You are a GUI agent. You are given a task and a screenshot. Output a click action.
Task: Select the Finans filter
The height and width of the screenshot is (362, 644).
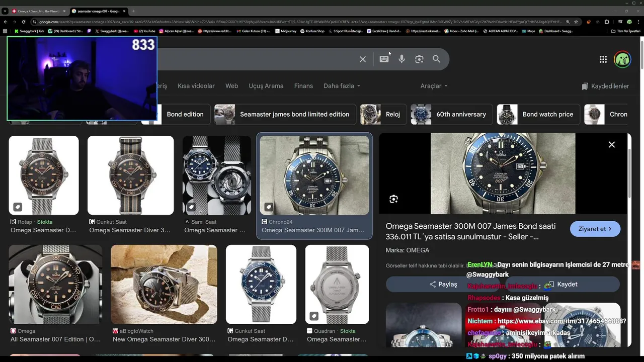(x=303, y=86)
